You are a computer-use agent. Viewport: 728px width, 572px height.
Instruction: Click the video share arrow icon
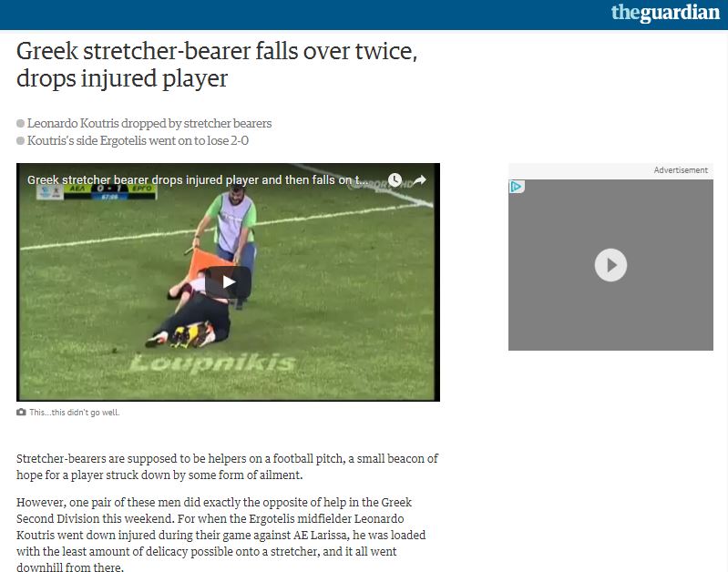420,179
